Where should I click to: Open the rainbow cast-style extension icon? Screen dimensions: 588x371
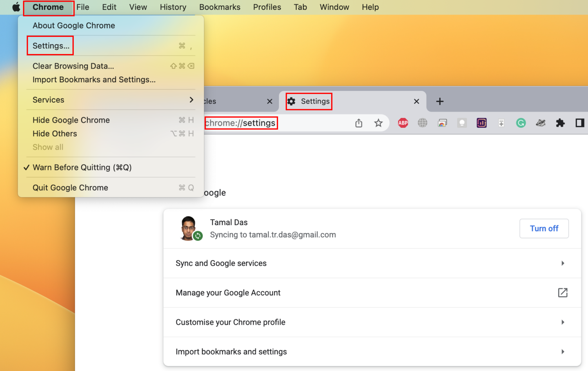(442, 123)
